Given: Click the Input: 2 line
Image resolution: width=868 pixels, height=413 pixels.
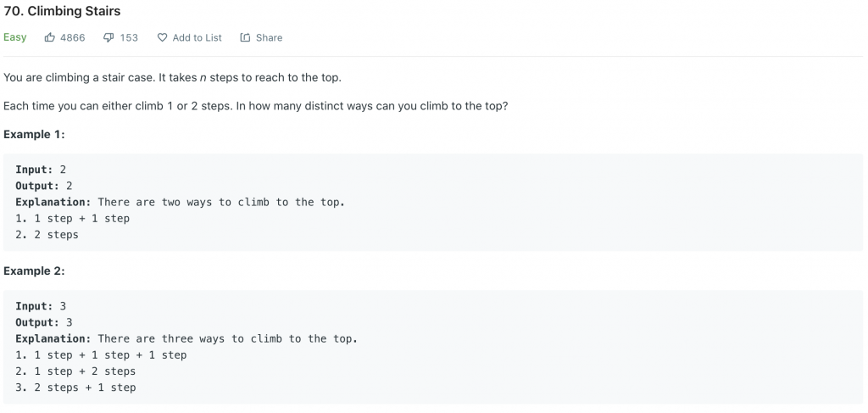Looking at the screenshot, I should [x=41, y=170].
